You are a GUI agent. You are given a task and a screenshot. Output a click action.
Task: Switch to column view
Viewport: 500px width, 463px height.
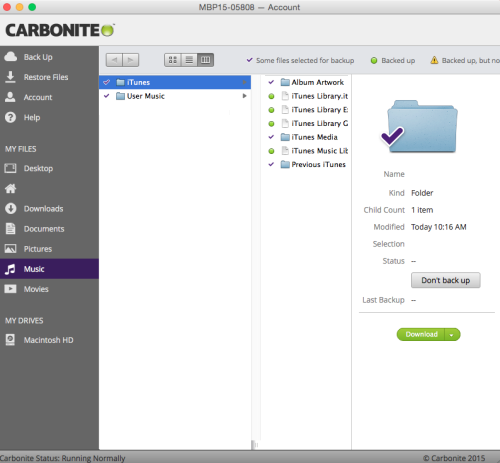205,60
